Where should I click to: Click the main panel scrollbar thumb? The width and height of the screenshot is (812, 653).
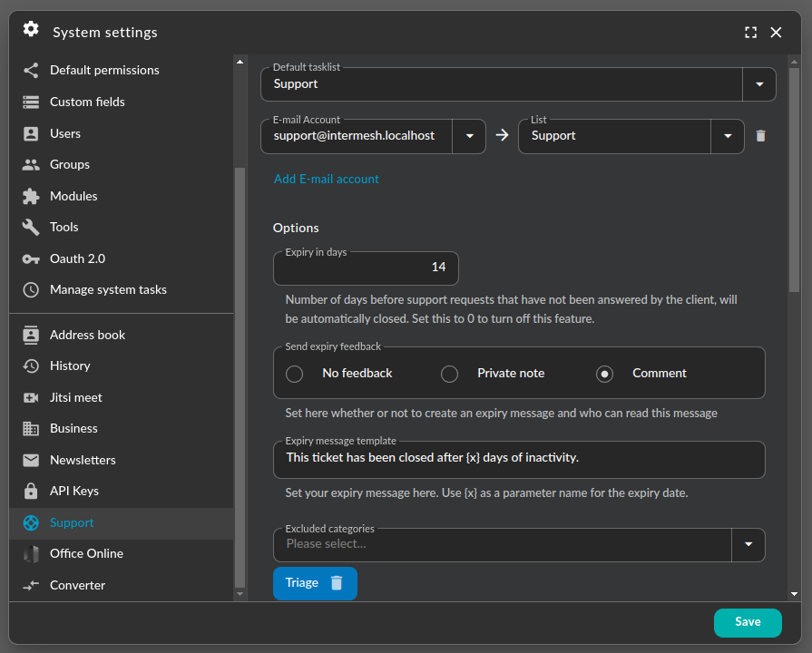(x=794, y=180)
